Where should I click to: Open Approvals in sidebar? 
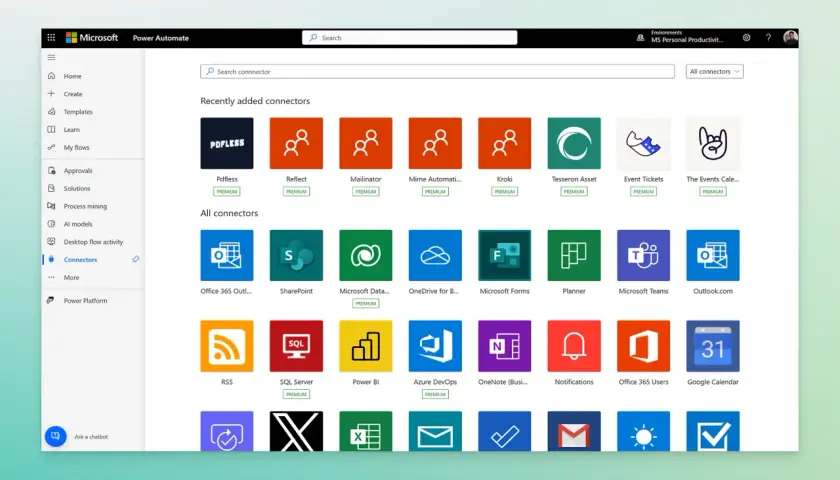(x=78, y=171)
